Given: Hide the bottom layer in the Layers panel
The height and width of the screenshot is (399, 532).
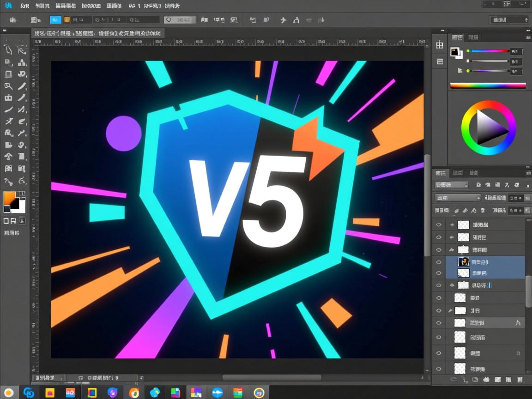Looking at the screenshot, I should click(x=439, y=369).
